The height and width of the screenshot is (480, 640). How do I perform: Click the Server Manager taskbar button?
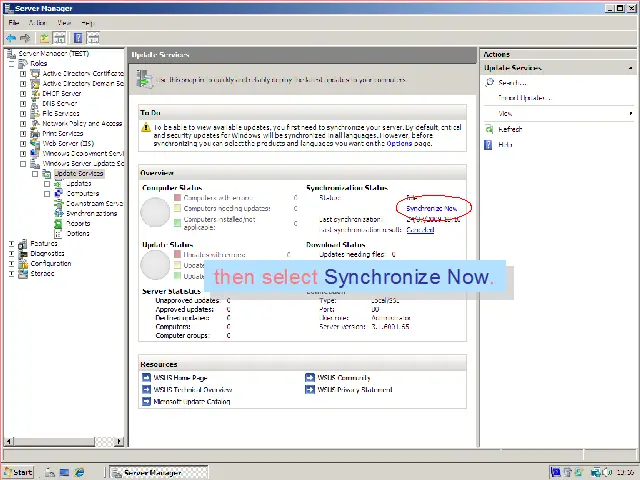[159, 472]
